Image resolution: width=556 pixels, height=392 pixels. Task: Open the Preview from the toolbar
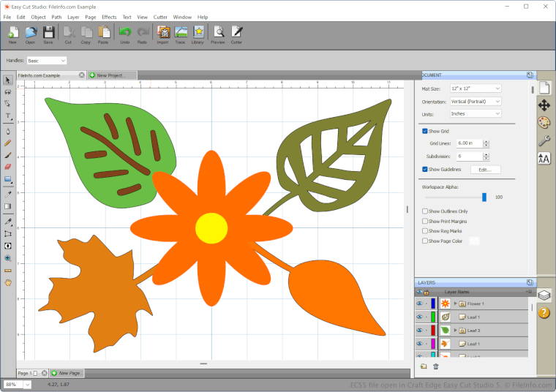[218, 34]
